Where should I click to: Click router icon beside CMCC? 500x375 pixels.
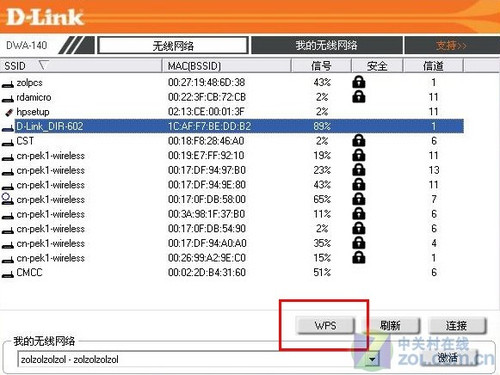click(x=8, y=275)
